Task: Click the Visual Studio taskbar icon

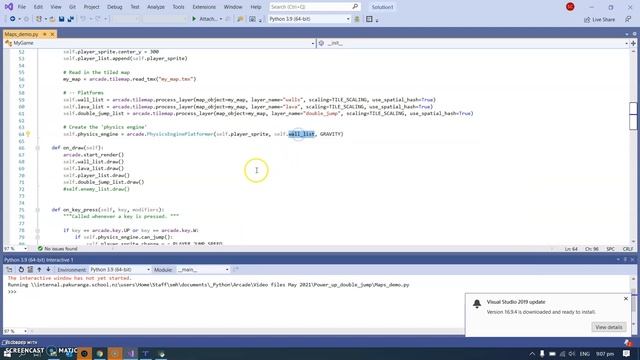Action: tap(131, 353)
